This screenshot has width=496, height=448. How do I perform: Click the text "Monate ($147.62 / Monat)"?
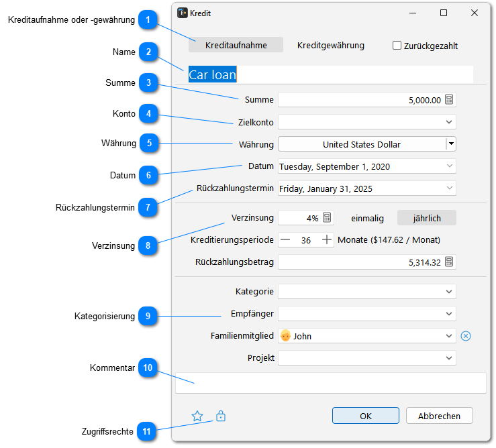[x=389, y=239]
